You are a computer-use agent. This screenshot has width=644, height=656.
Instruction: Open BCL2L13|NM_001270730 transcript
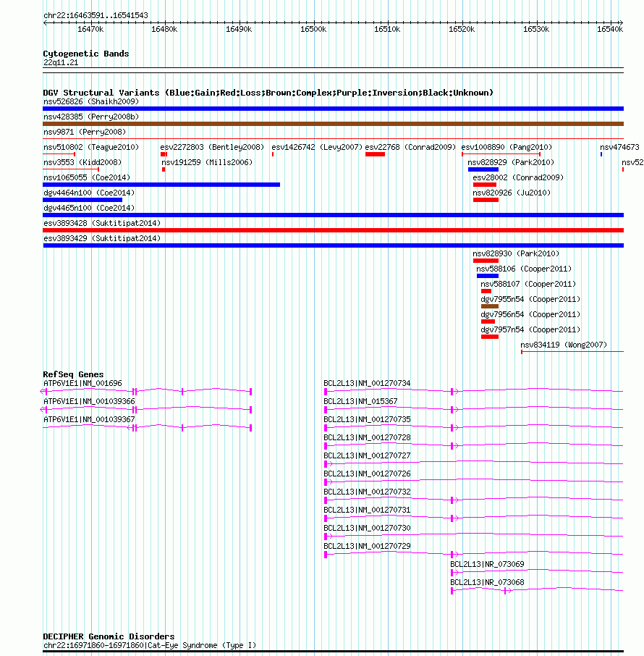pyautogui.click(x=367, y=528)
